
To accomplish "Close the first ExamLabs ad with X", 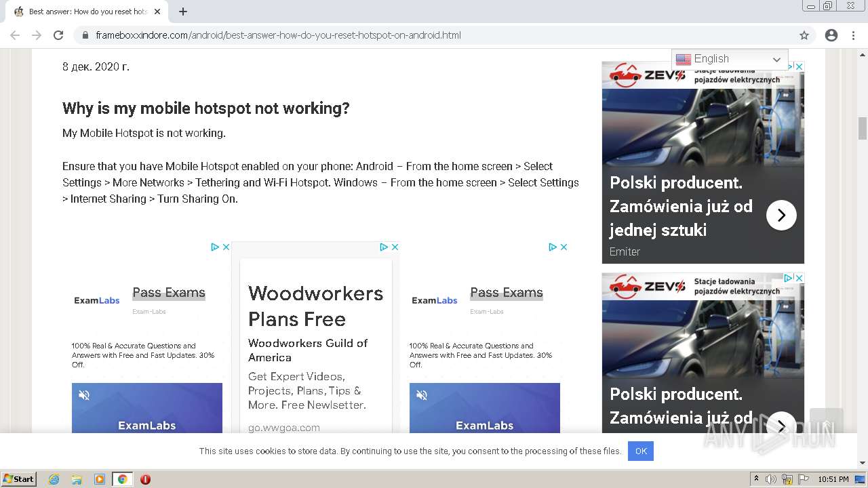I will click(x=226, y=247).
